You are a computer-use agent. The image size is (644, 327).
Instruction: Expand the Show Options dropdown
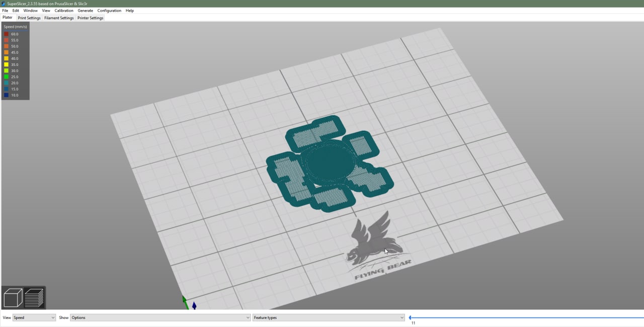(x=160, y=317)
